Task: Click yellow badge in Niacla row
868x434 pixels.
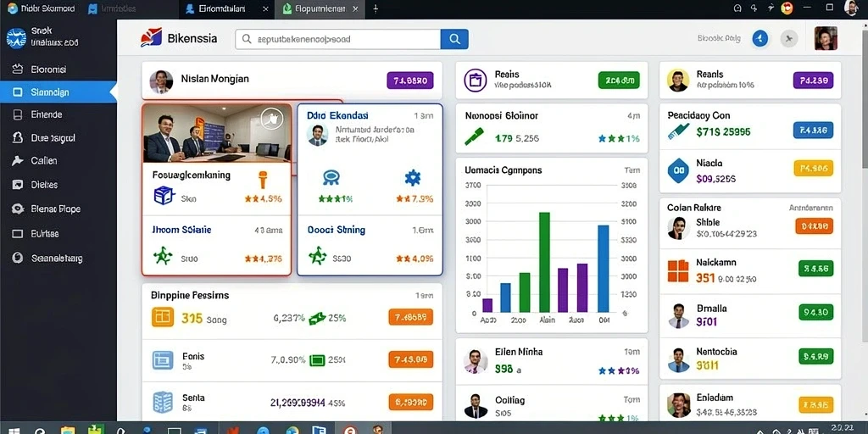Action: tap(813, 169)
